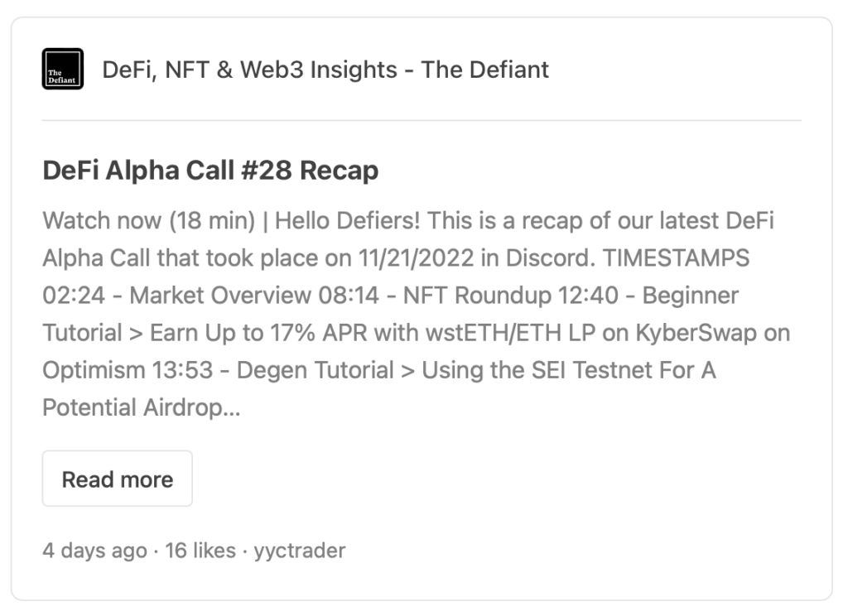Open the DeFi, NFT & Web3 Insights site title
The height and width of the screenshot is (616, 848).
(x=325, y=70)
